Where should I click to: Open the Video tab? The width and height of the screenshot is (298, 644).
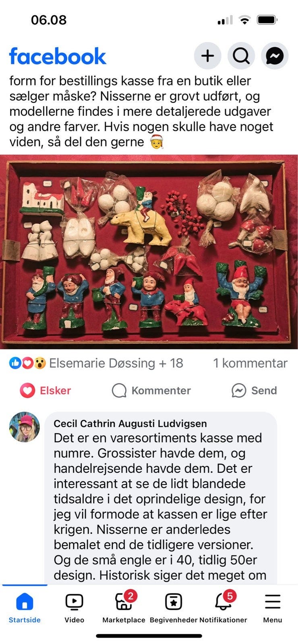click(x=74, y=608)
